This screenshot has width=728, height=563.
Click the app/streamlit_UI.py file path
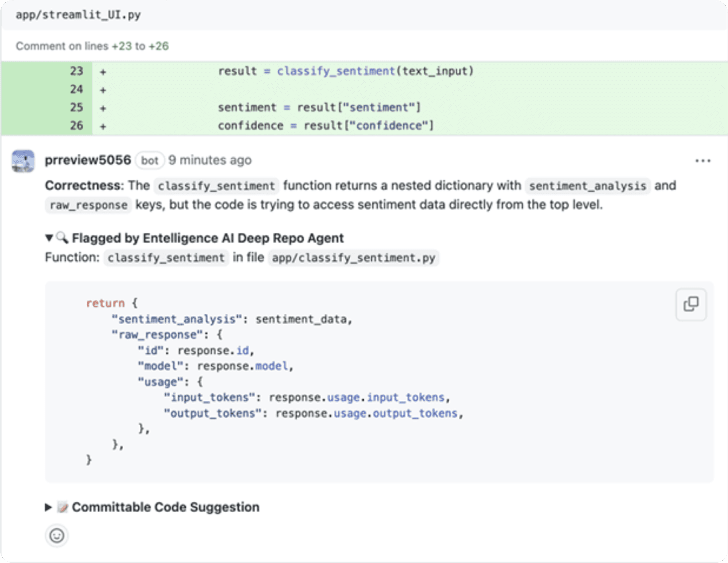78,15
